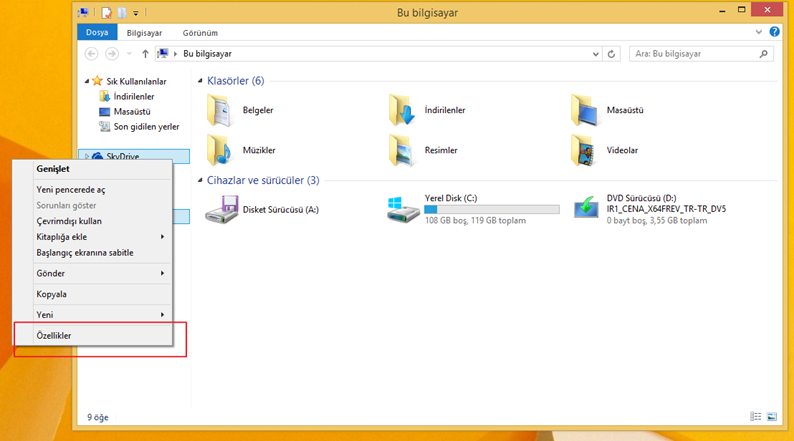This screenshot has width=794, height=441.
Task: Click Bu bilgisayar in the address breadcrumb
Action: (207, 54)
